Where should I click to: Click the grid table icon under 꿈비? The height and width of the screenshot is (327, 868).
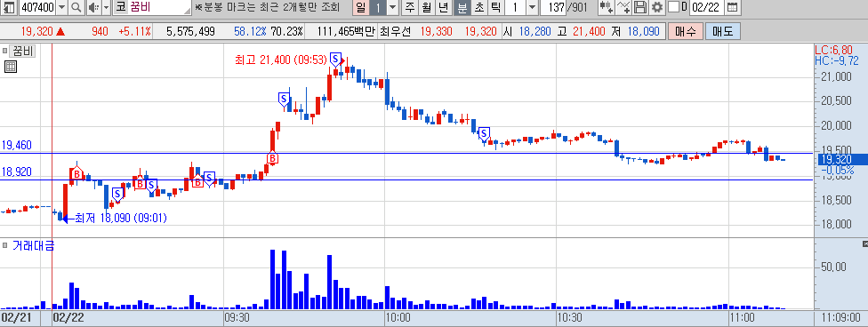11,67
